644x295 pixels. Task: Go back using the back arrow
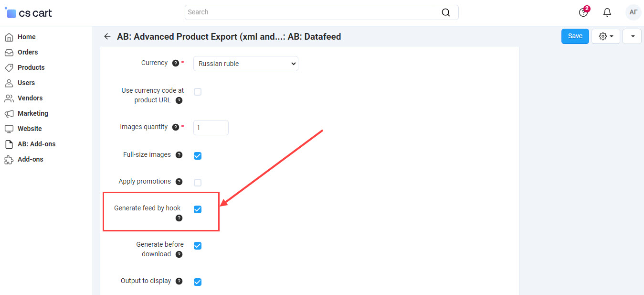[x=107, y=36]
